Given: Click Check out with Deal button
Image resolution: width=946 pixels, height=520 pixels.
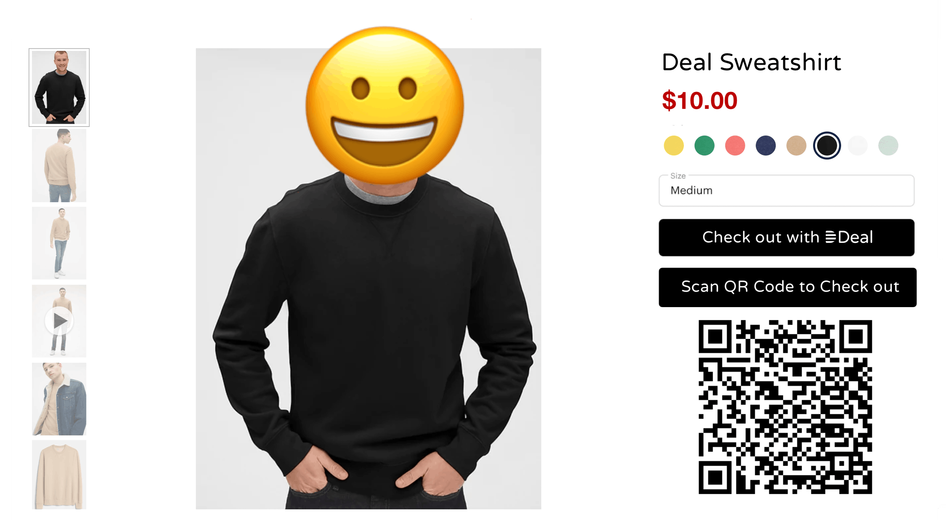Looking at the screenshot, I should tap(786, 237).
